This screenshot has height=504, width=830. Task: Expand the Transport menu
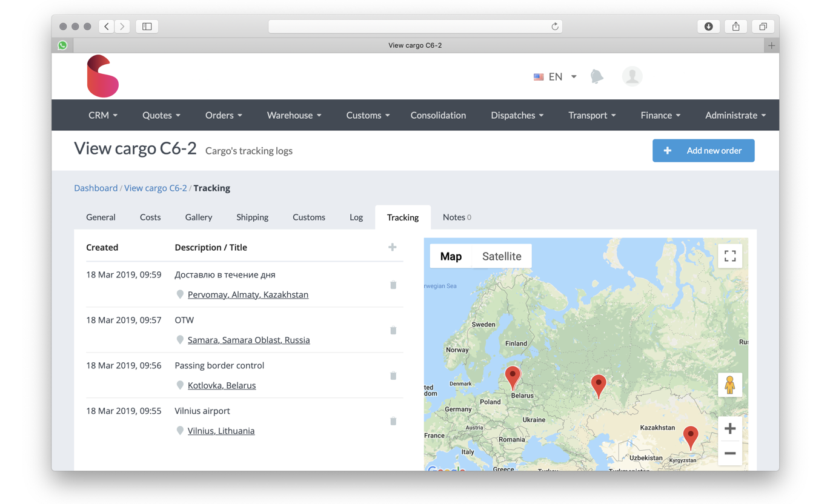click(x=592, y=115)
